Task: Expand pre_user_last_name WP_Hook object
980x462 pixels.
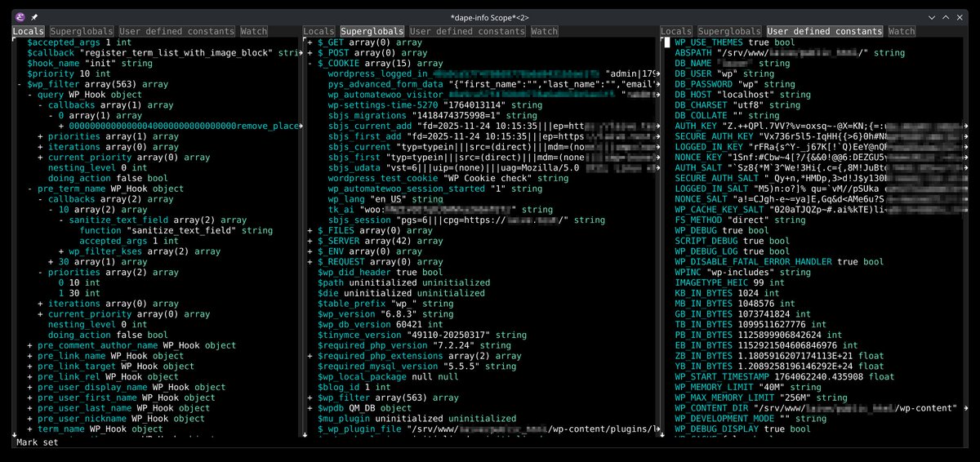Action: pyautogui.click(x=29, y=408)
